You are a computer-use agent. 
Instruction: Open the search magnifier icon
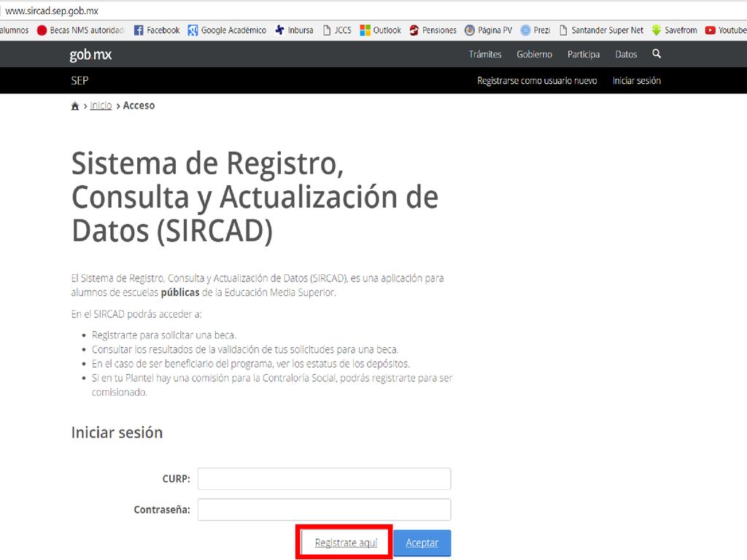(x=657, y=54)
